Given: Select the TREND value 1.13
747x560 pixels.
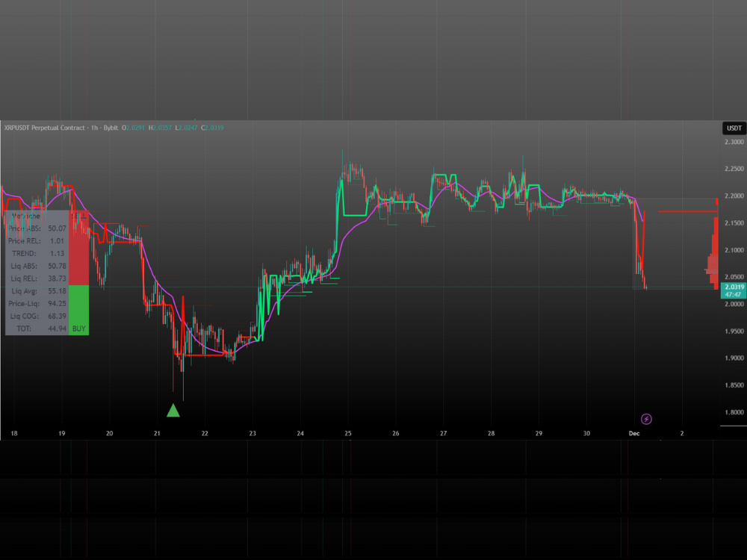Looking at the screenshot, I should [58, 253].
